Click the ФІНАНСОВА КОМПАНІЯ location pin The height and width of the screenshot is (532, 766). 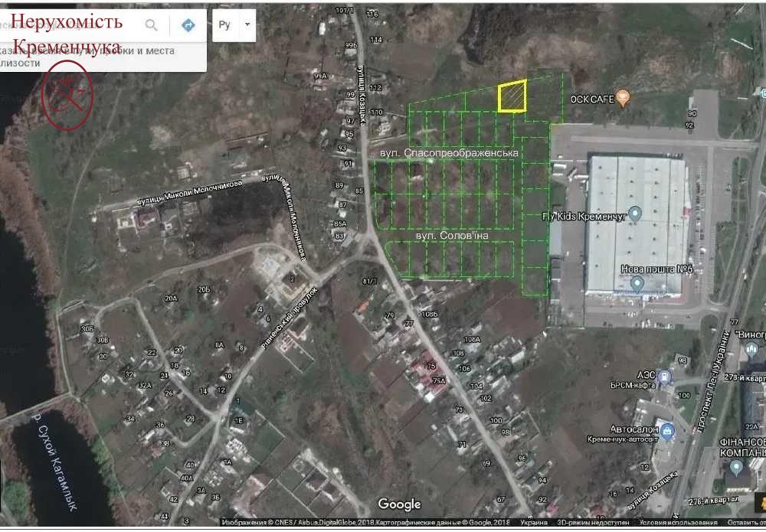(737, 465)
